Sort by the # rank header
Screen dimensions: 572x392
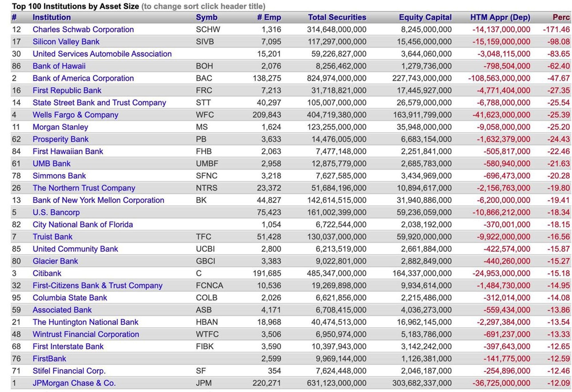(x=14, y=17)
